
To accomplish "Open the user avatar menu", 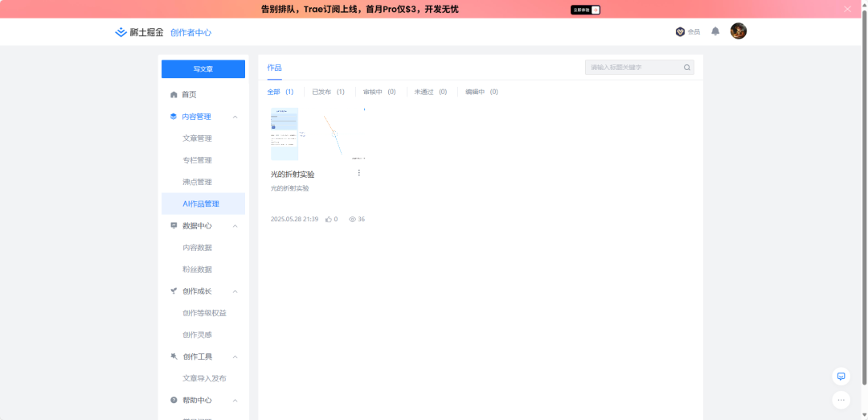I will click(739, 31).
